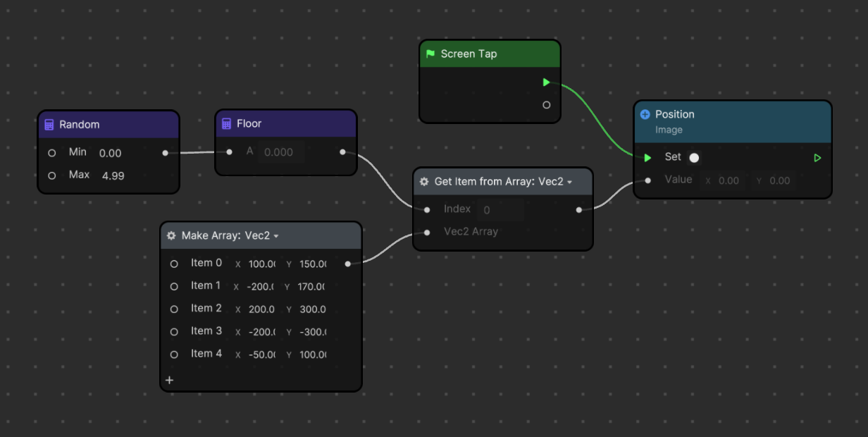Select the Screen Tap node title
Image resolution: width=868 pixels, height=437 pixels.
point(469,54)
